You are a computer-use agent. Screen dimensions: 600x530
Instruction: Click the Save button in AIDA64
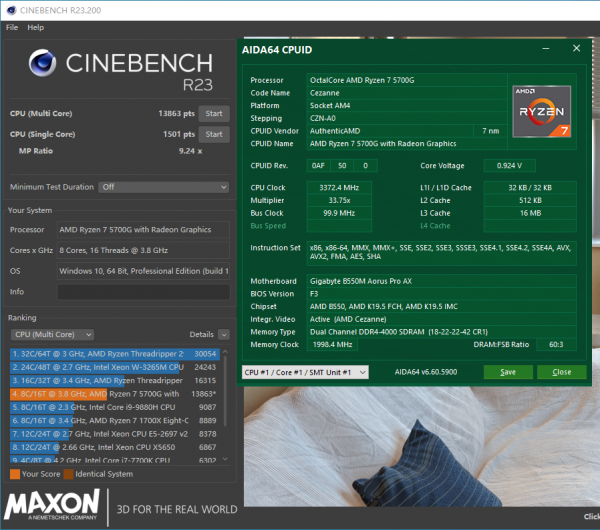[508, 372]
